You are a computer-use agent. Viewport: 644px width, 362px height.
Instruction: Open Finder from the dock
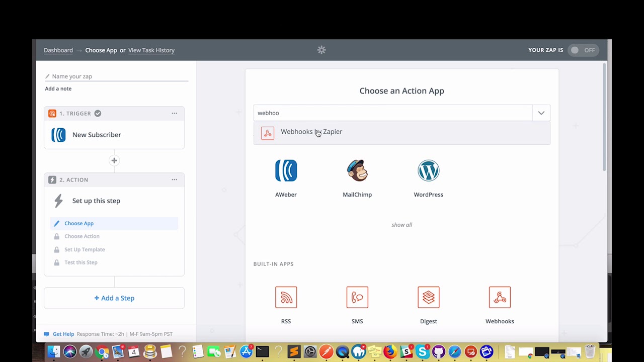(54, 352)
